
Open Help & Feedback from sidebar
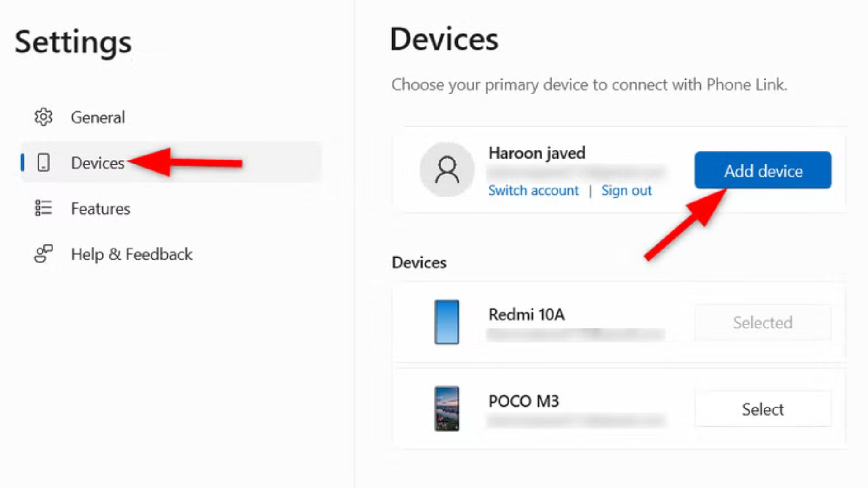131,254
